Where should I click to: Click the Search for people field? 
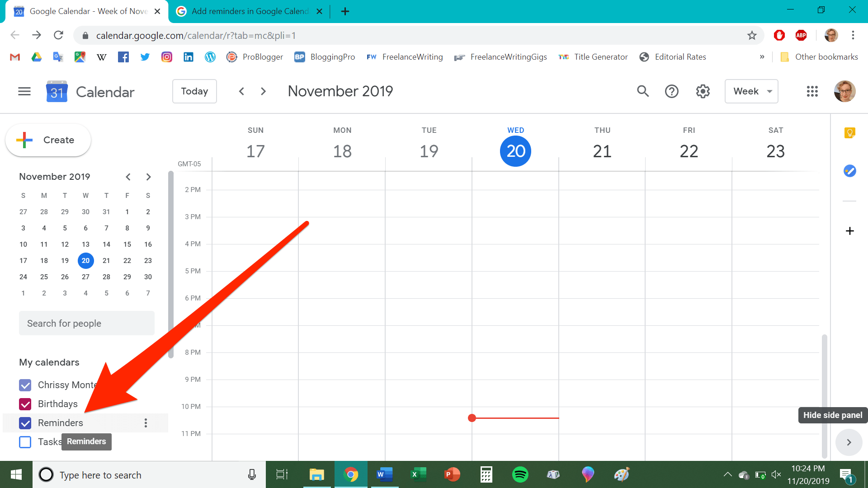86,323
